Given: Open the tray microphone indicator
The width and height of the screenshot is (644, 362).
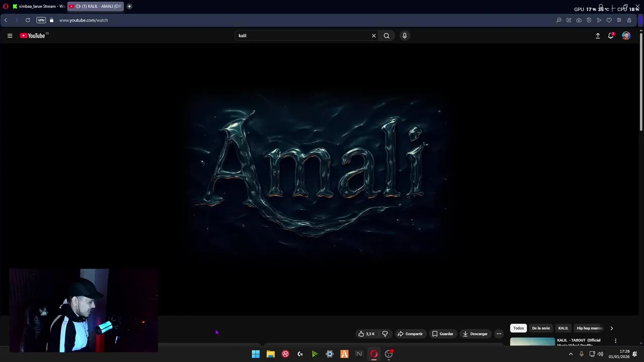Looking at the screenshot, I should (x=582, y=354).
